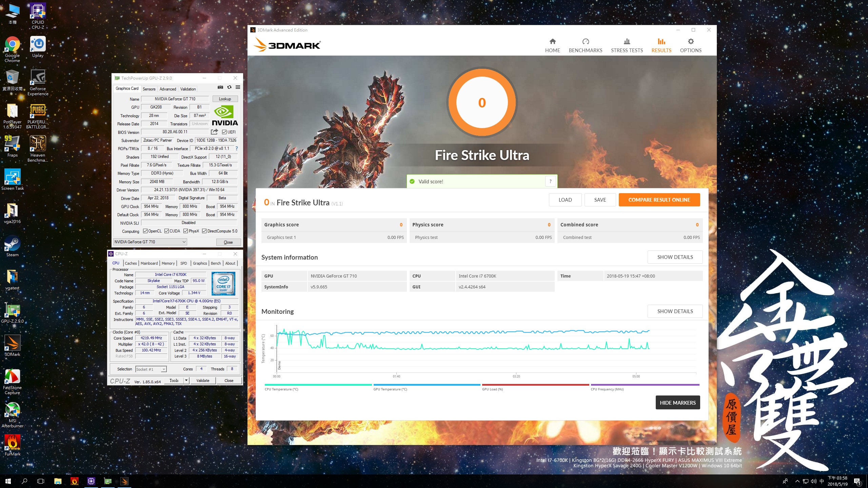The width and height of the screenshot is (868, 488).
Task: Expand NVIDIA GeForce GT 710 dropdown
Action: [x=184, y=242]
